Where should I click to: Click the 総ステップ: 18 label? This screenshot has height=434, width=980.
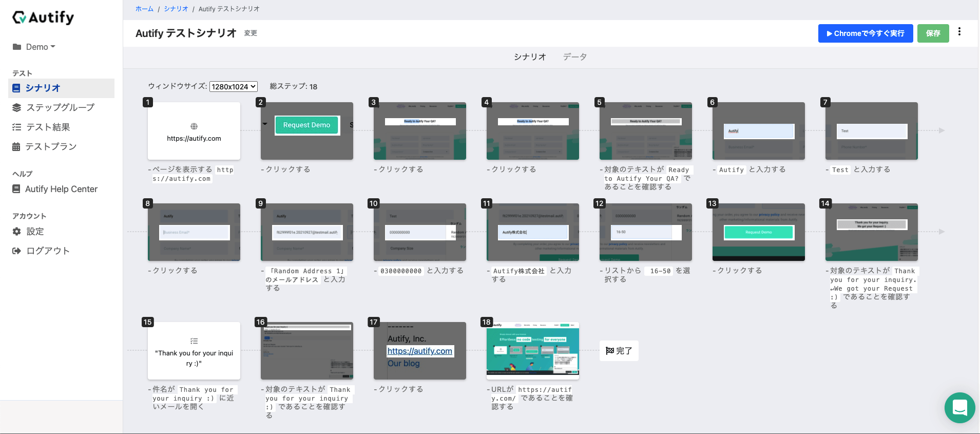pyautogui.click(x=294, y=86)
